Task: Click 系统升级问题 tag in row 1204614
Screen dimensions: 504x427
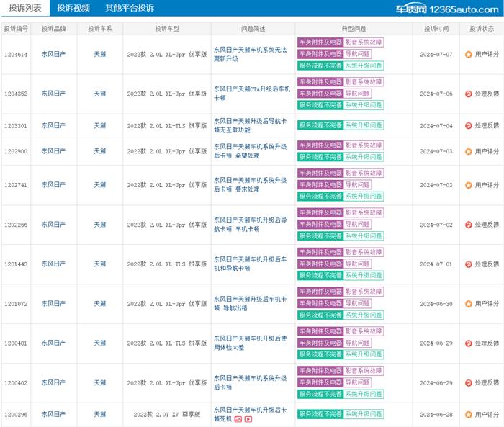Action: (364, 66)
